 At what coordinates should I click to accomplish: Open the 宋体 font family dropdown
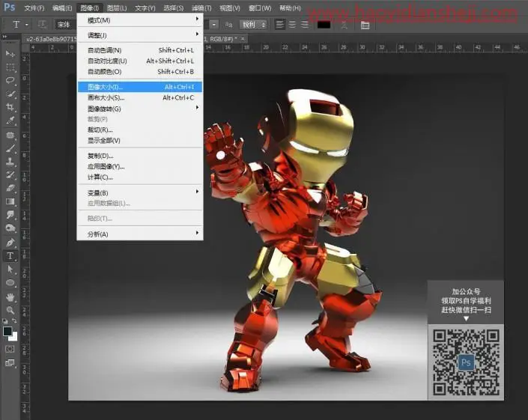tap(66, 25)
